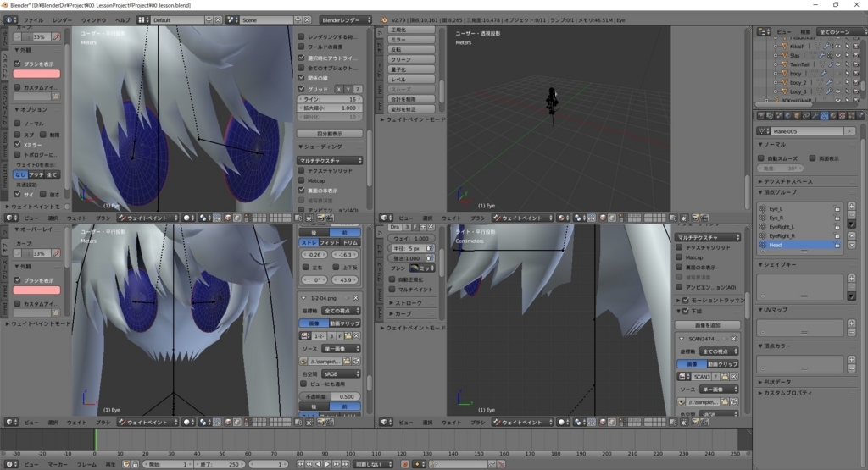
Task: Jump to the end frame in timeline
Action: click(x=346, y=464)
